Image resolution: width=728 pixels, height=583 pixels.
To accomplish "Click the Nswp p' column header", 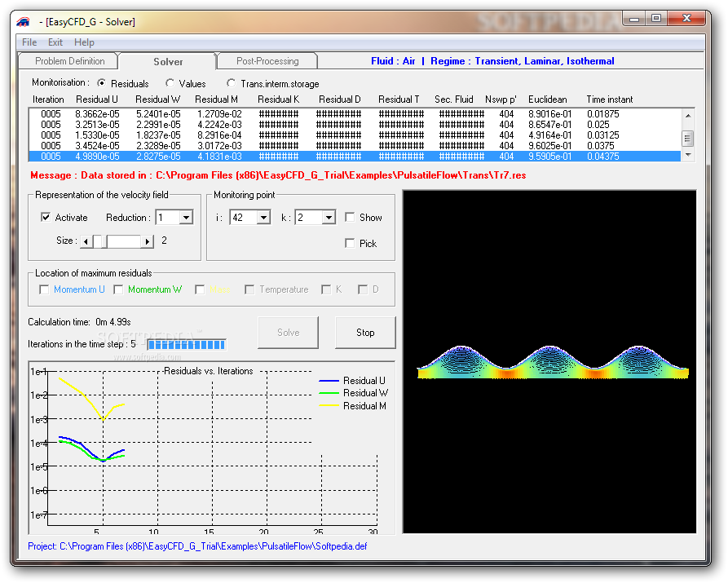I will pos(501,99).
